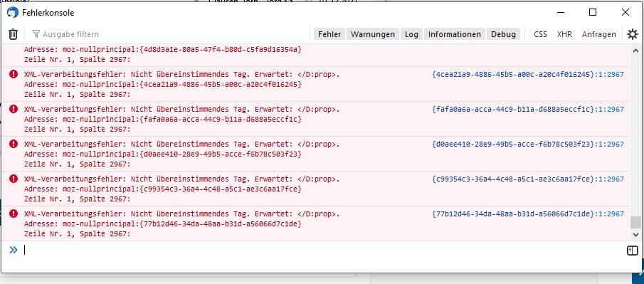Close the Fehlerkonsole window
The height and width of the screenshot is (284, 644).
point(625,12)
